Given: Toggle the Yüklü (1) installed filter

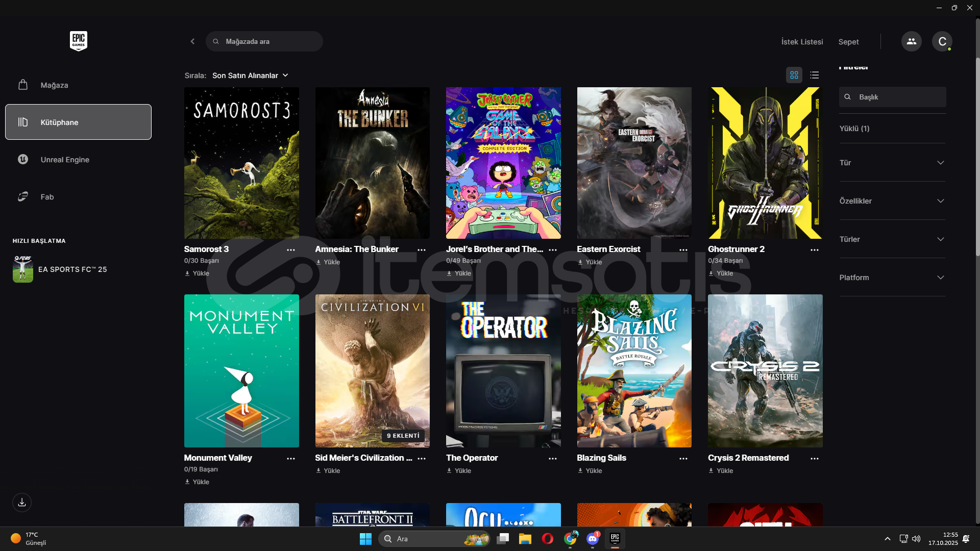Looking at the screenshot, I should pyautogui.click(x=854, y=129).
